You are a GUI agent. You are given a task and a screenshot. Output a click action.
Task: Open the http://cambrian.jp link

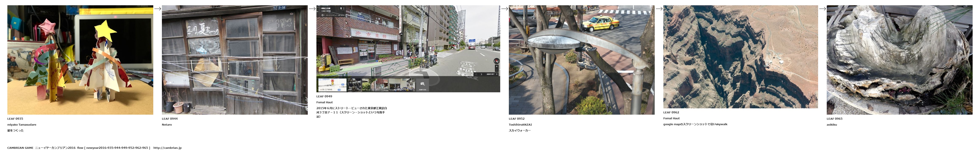(x=167, y=148)
